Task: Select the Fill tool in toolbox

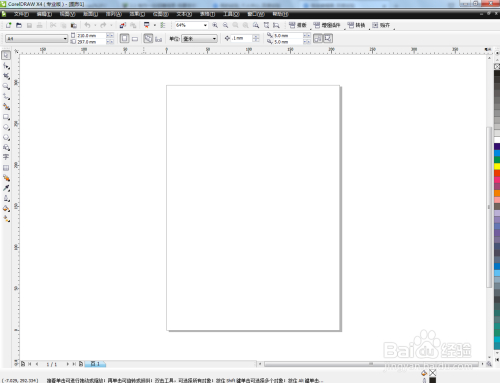Action: pos(6,209)
